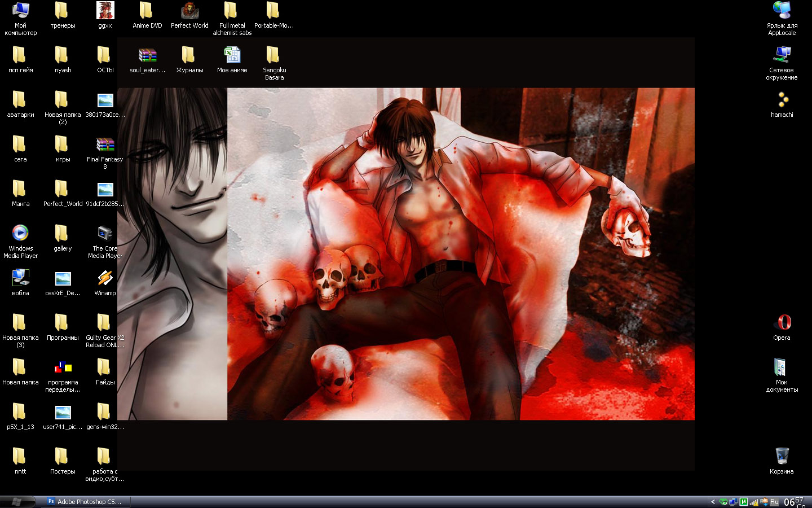Open the nyash folder
The height and width of the screenshot is (508, 812).
(x=63, y=60)
